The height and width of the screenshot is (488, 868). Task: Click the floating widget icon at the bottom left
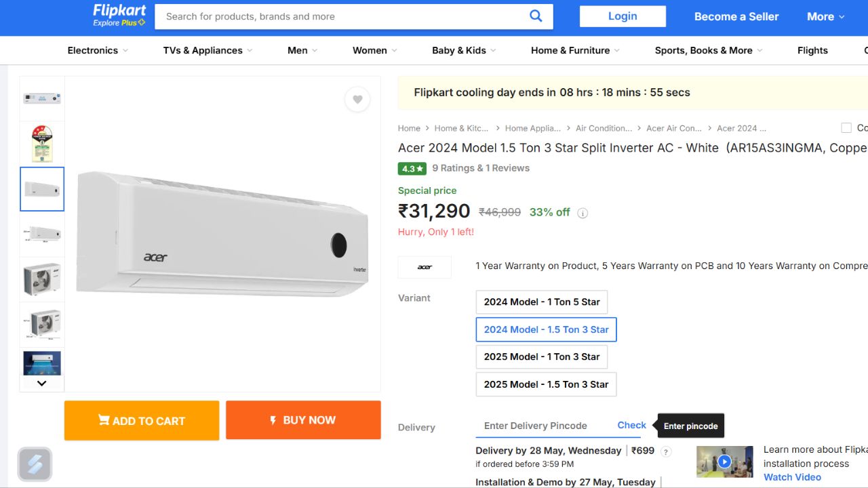coord(35,464)
